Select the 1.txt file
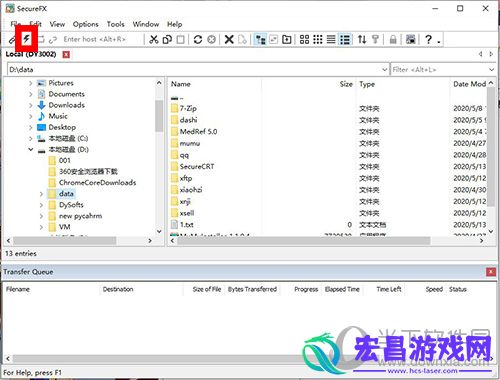This screenshot has width=500, height=380. point(186,225)
